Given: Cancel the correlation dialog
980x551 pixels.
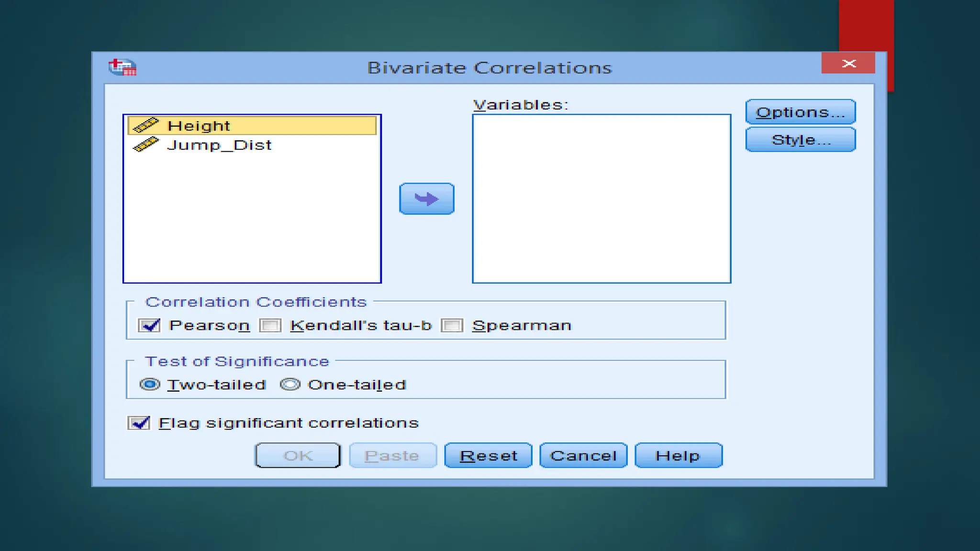Looking at the screenshot, I should (583, 456).
